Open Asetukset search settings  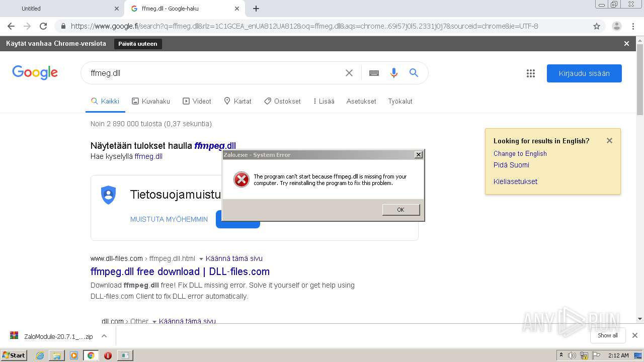coord(361,101)
